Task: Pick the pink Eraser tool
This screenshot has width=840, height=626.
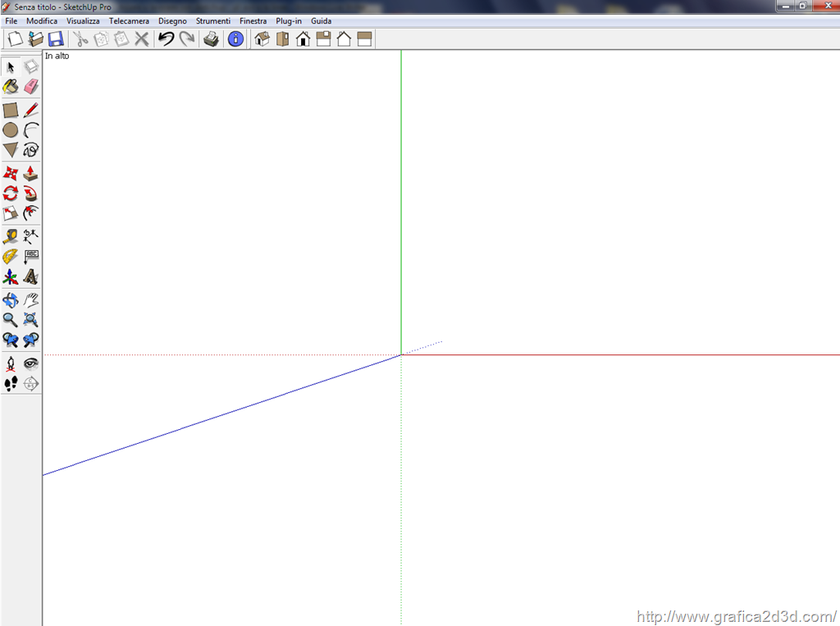Action: tap(31, 87)
